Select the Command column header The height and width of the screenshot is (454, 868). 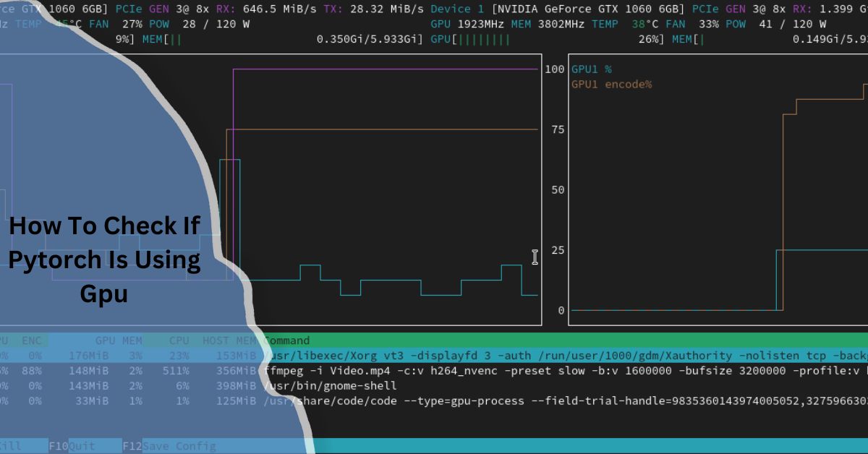(x=286, y=340)
